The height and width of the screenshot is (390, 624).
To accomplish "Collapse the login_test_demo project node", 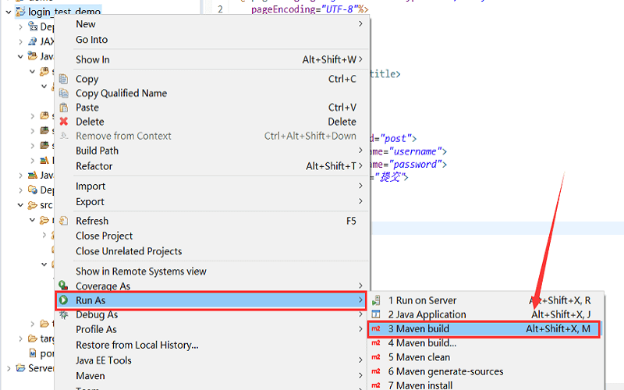I will pyautogui.click(x=8, y=12).
